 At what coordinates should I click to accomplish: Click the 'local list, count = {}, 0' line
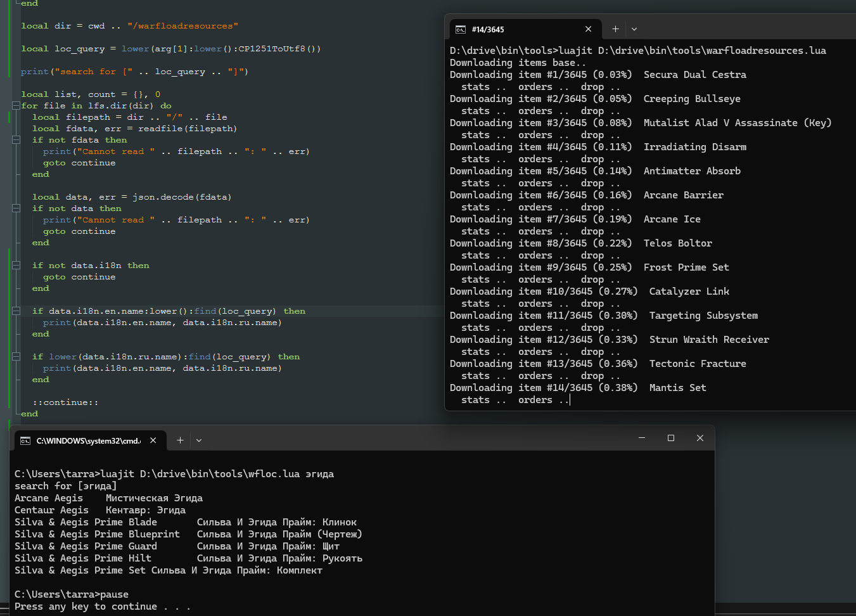(91, 94)
